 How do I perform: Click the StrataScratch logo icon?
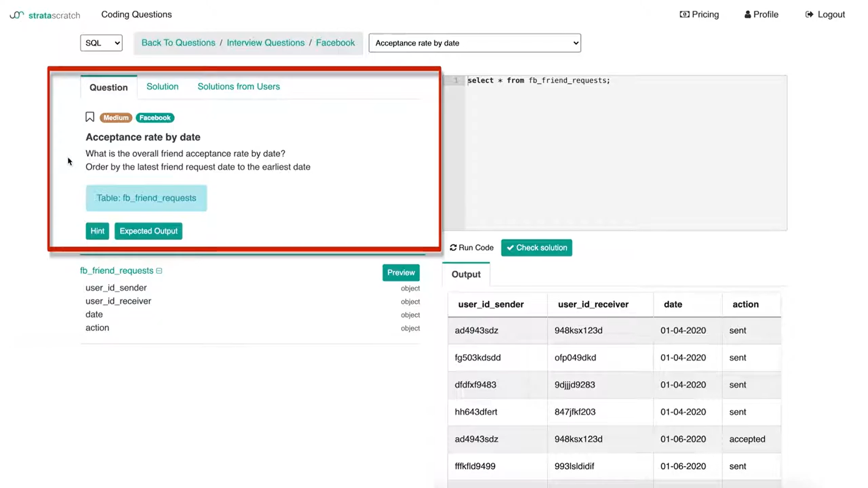17,15
